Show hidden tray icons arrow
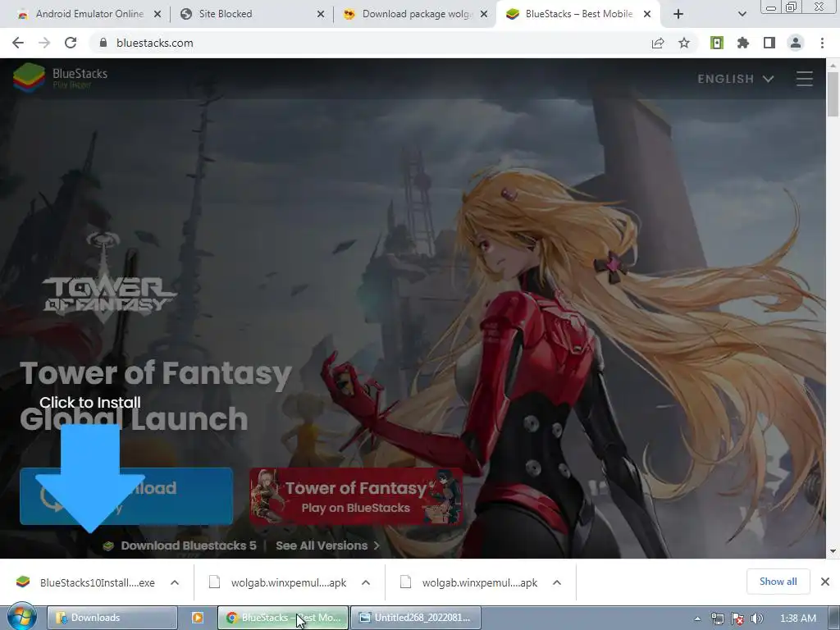This screenshot has height=630, width=840. (x=697, y=619)
